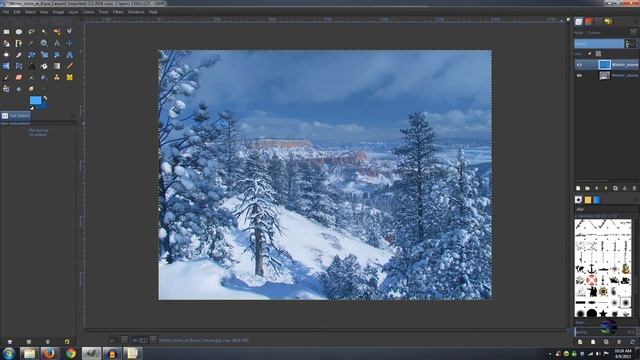640x360 pixels.
Task: Select the Paintbrush tool
Action: (x=6, y=77)
